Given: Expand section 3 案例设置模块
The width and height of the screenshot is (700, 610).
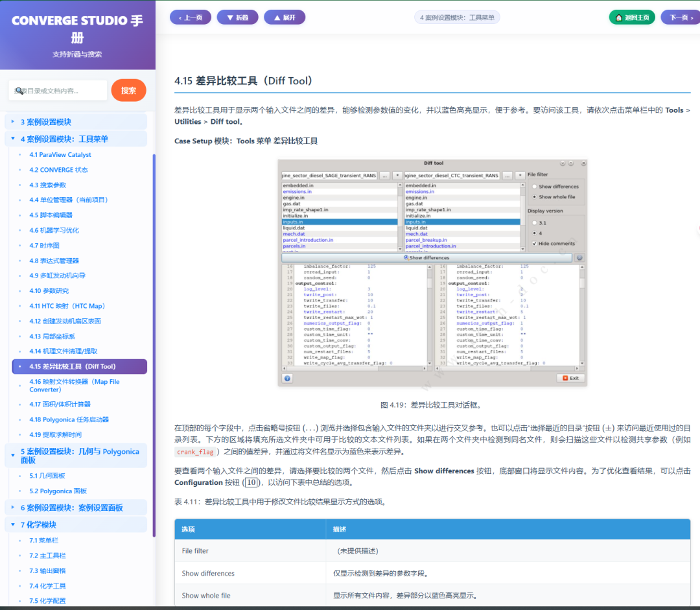Looking at the screenshot, I should (x=76, y=122).
